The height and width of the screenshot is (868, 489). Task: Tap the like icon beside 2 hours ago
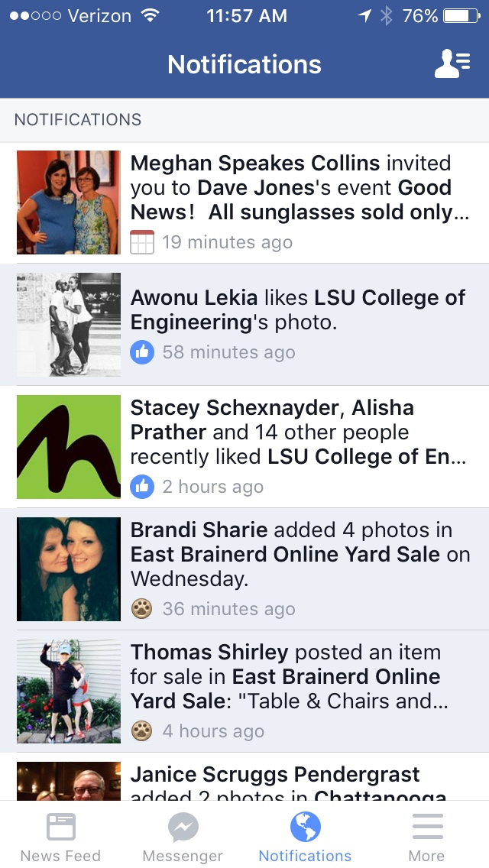coord(142,487)
